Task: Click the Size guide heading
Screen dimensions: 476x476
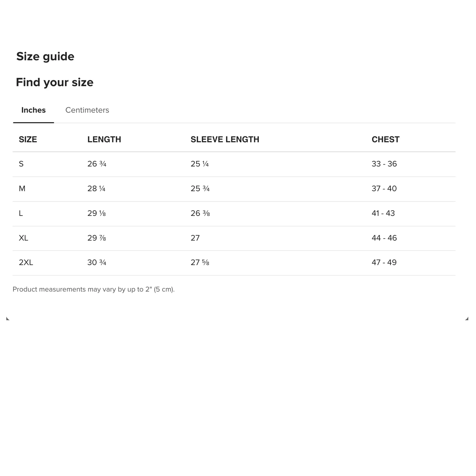Action: click(45, 57)
